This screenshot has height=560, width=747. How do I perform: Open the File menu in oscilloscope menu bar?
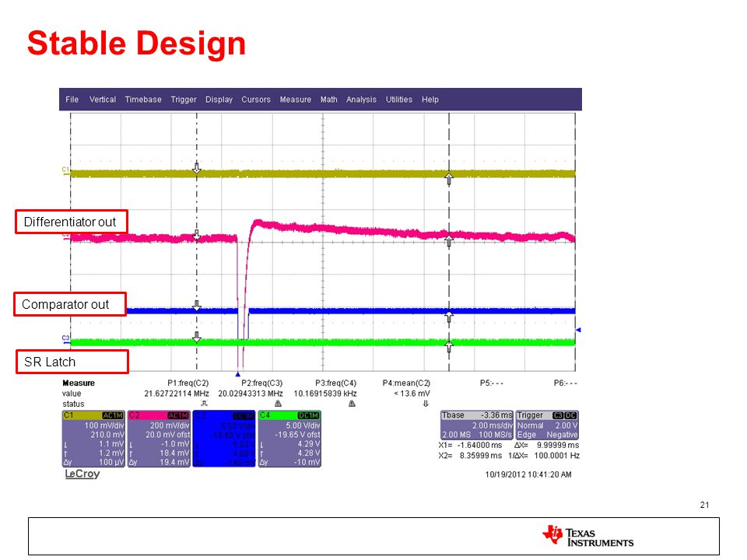pyautogui.click(x=72, y=100)
